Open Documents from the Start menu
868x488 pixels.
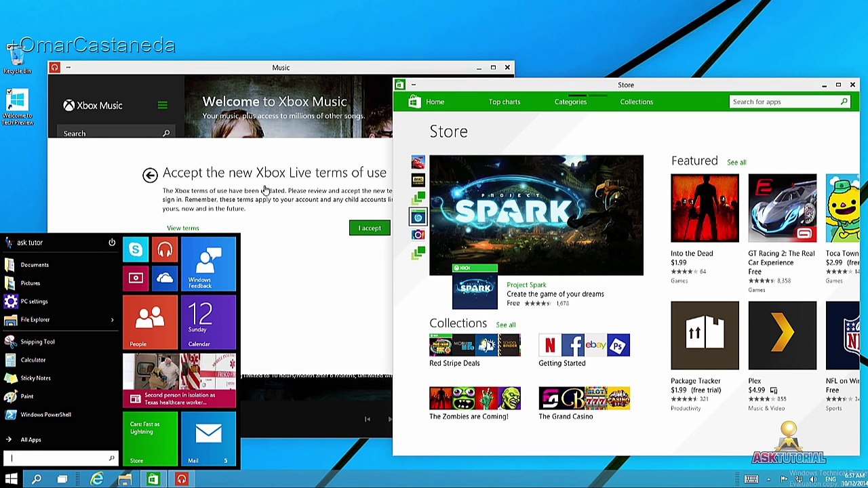tap(60, 265)
